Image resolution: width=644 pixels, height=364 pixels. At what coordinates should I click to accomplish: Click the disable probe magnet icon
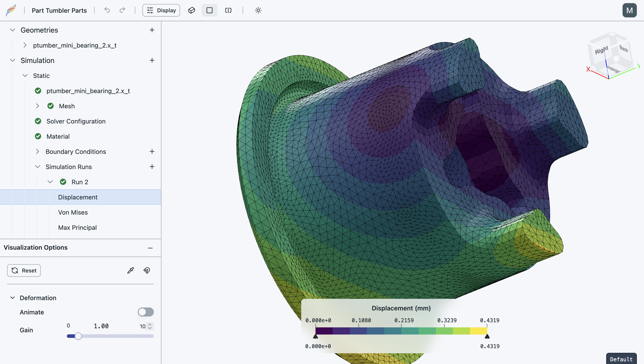[146, 270]
